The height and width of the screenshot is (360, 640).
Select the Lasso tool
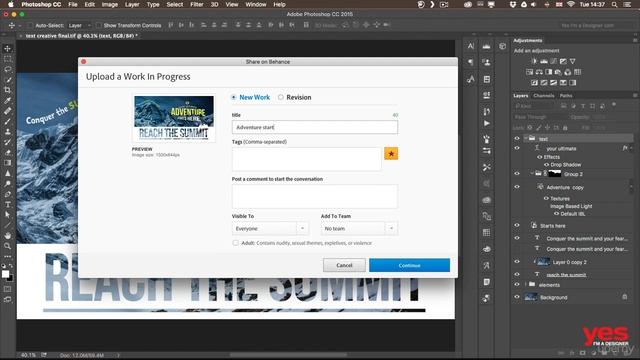[8, 69]
